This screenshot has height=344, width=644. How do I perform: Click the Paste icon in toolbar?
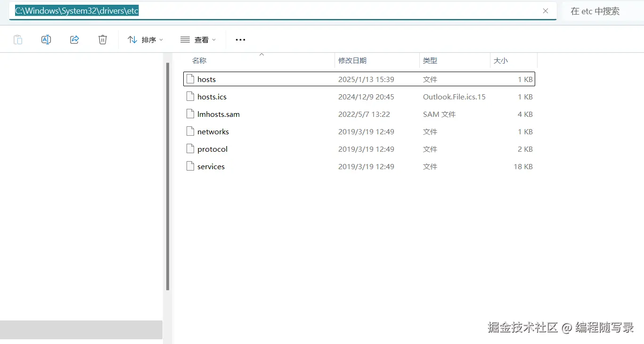coord(18,40)
